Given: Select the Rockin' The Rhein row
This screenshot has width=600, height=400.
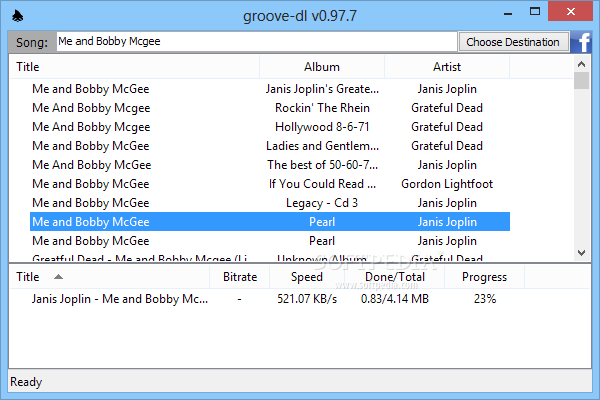Looking at the screenshot, I should point(270,108).
